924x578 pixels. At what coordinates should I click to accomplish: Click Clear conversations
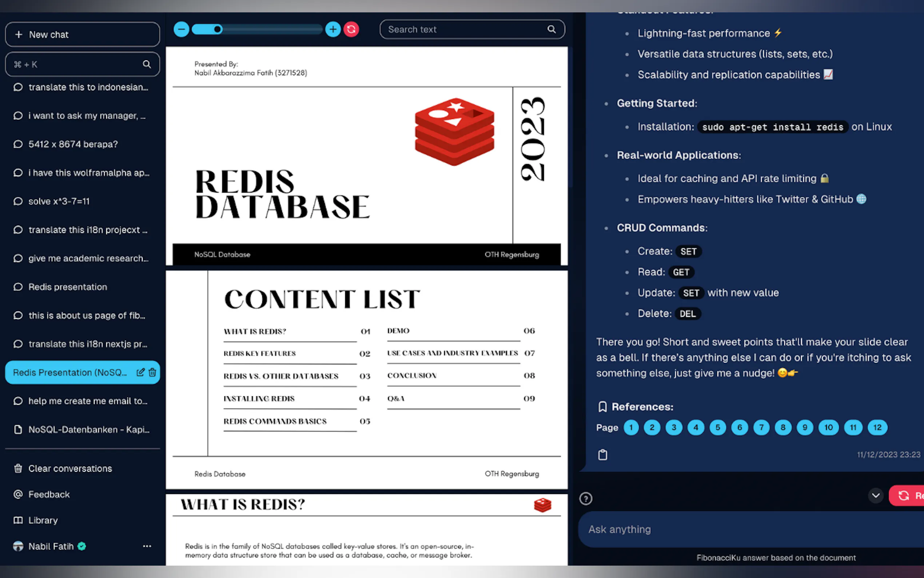pyautogui.click(x=70, y=469)
